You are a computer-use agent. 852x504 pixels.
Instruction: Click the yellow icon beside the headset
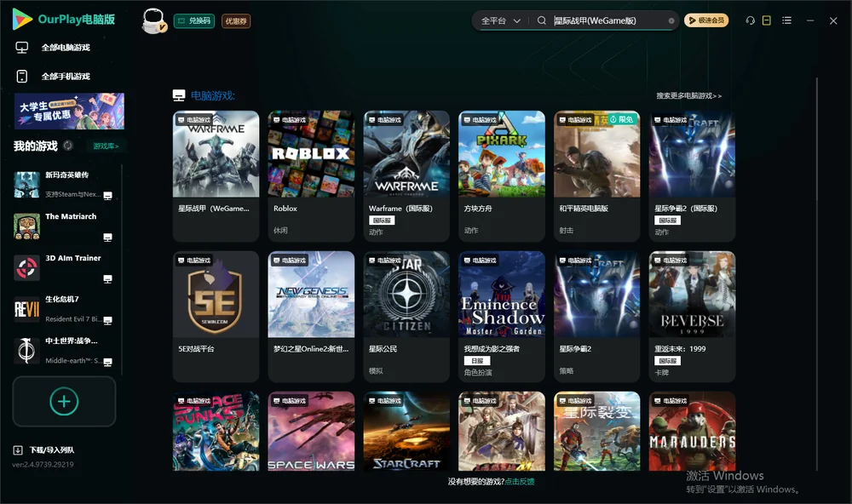(x=767, y=20)
